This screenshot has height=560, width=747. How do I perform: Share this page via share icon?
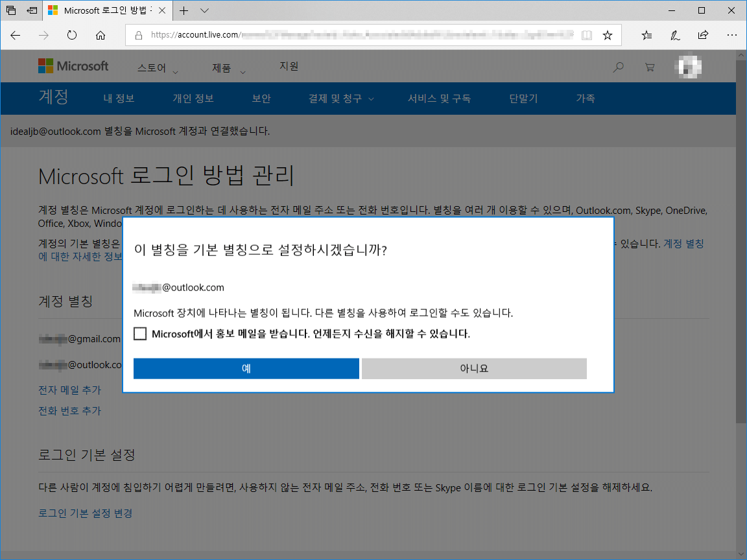703,35
